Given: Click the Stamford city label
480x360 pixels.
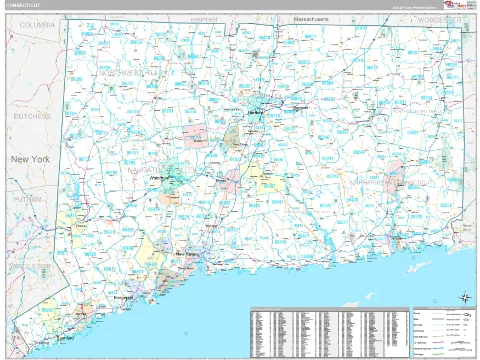Looking at the screenshot, I should (66, 338).
